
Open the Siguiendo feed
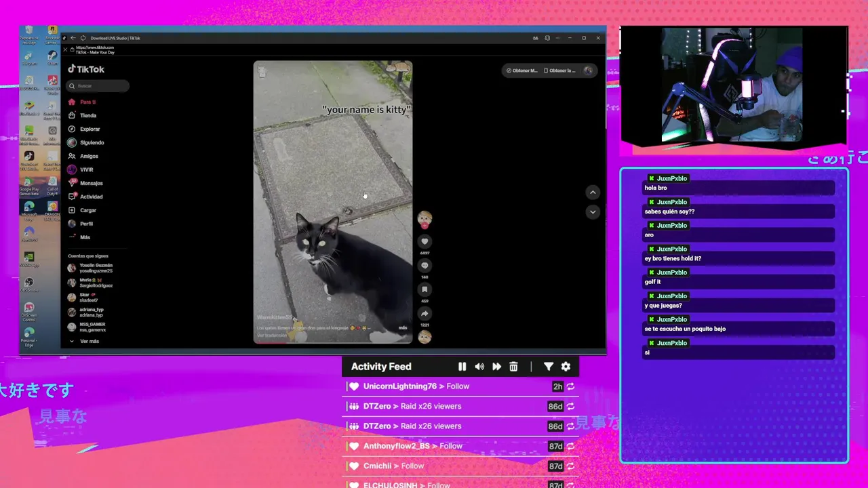coord(86,142)
